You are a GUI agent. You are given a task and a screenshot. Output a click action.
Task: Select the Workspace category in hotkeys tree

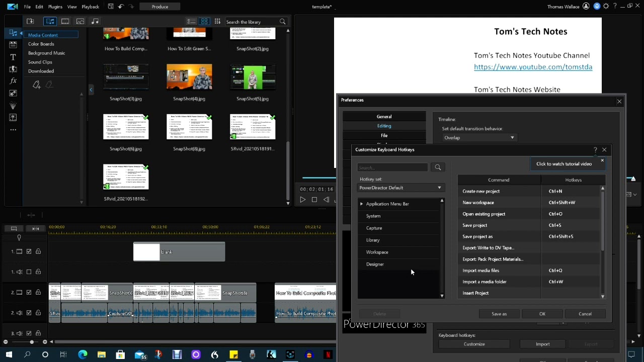(x=377, y=252)
